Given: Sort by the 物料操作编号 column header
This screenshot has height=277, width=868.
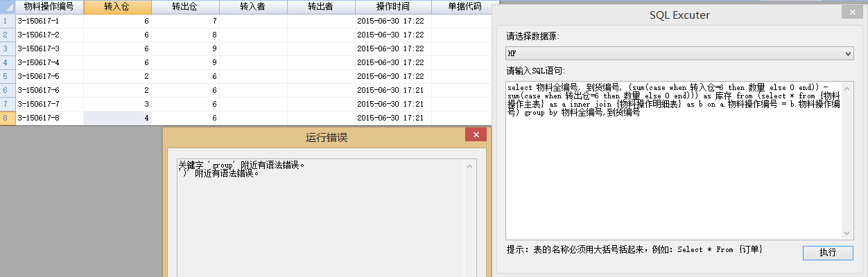Looking at the screenshot, I should (x=49, y=7).
